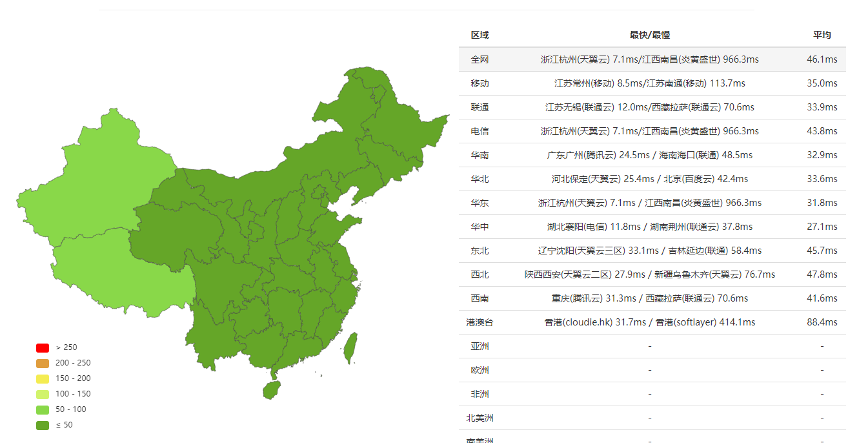Viewport: 868px width, 443px height.
Task: Select the 联通 row label
Action: (479, 107)
